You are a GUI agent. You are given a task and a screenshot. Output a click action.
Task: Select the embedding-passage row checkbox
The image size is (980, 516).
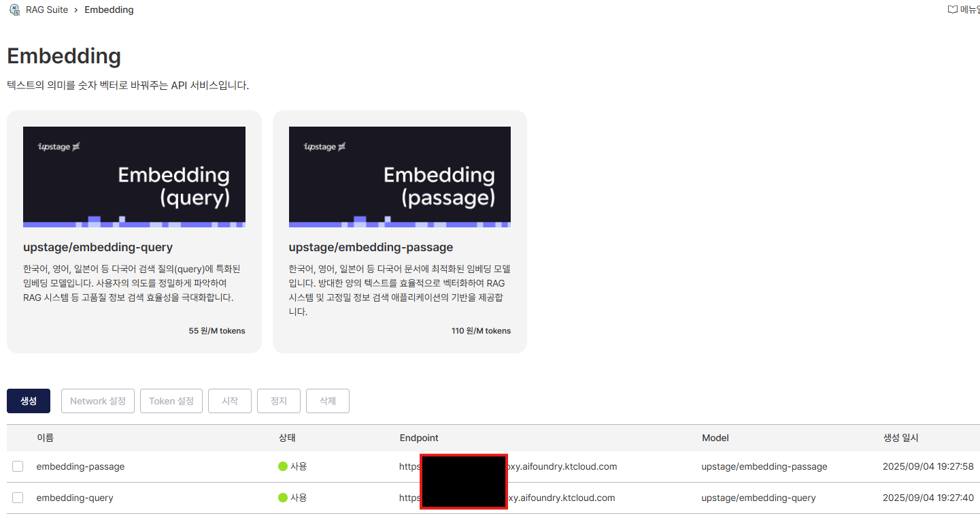[x=17, y=466]
